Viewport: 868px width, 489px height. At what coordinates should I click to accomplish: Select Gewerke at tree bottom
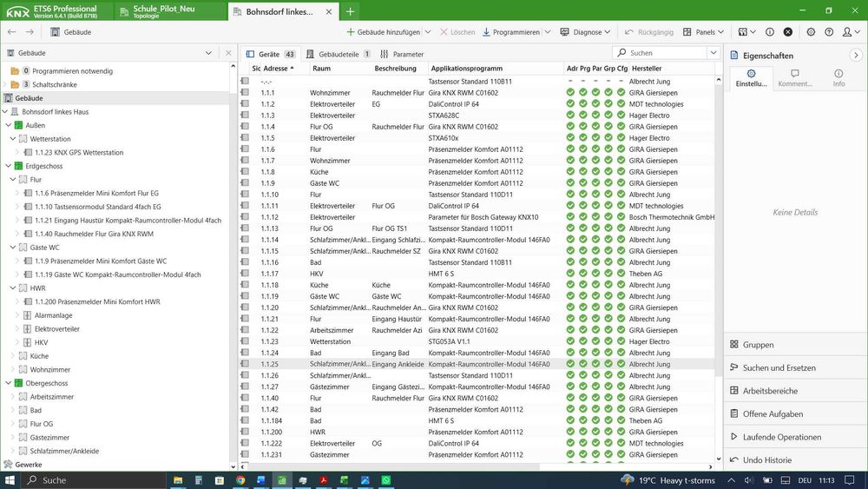pyautogui.click(x=29, y=465)
